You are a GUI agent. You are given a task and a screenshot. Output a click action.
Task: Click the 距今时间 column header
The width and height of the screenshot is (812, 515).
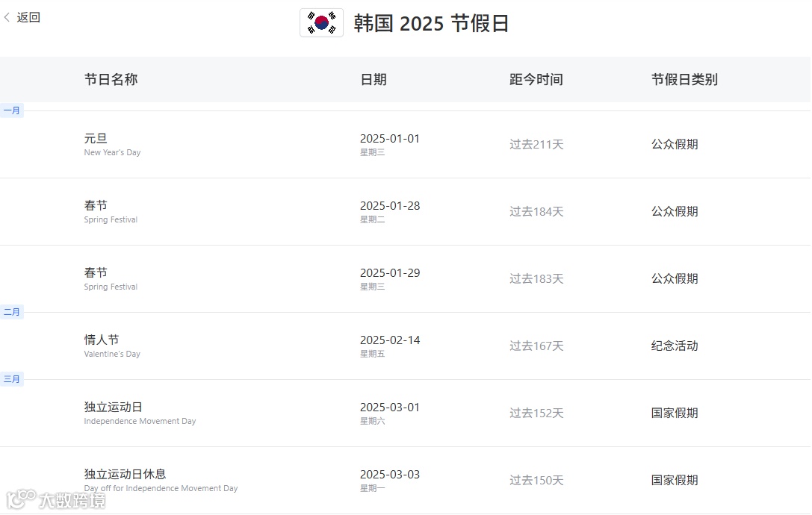pyautogui.click(x=536, y=79)
